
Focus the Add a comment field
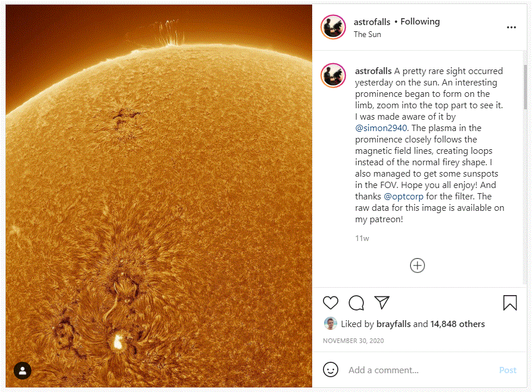pyautogui.click(x=420, y=370)
